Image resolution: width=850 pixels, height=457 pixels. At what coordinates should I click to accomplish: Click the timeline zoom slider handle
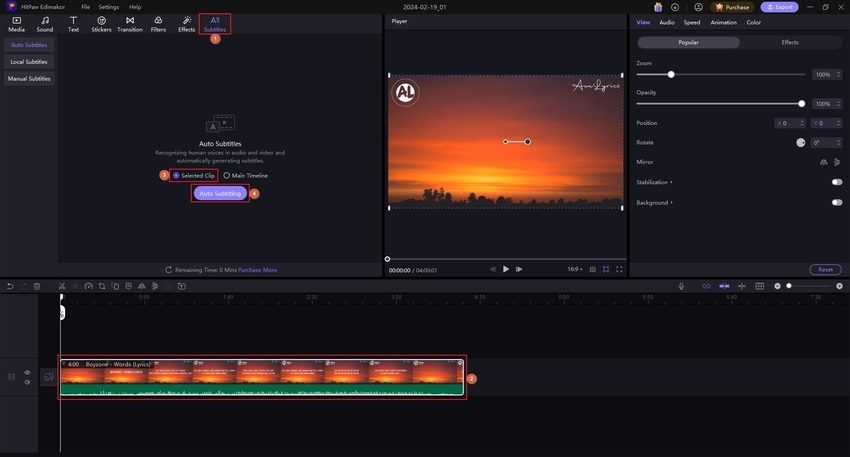coord(789,286)
